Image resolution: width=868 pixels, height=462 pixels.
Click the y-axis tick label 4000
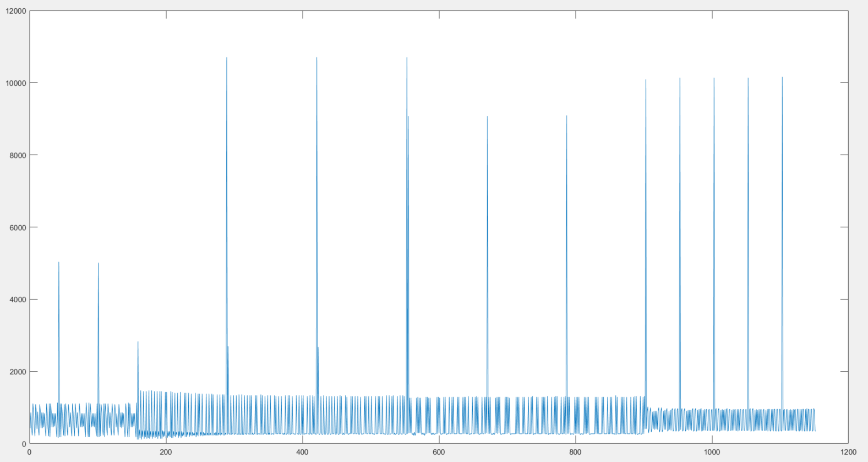(17, 300)
